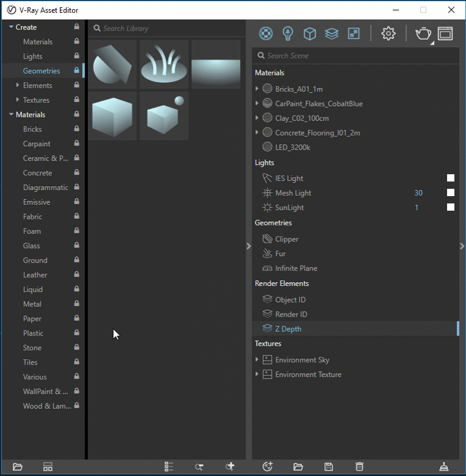This screenshot has width=466, height=476.
Task: Toggle lock next to Glass library
Action: click(x=77, y=245)
